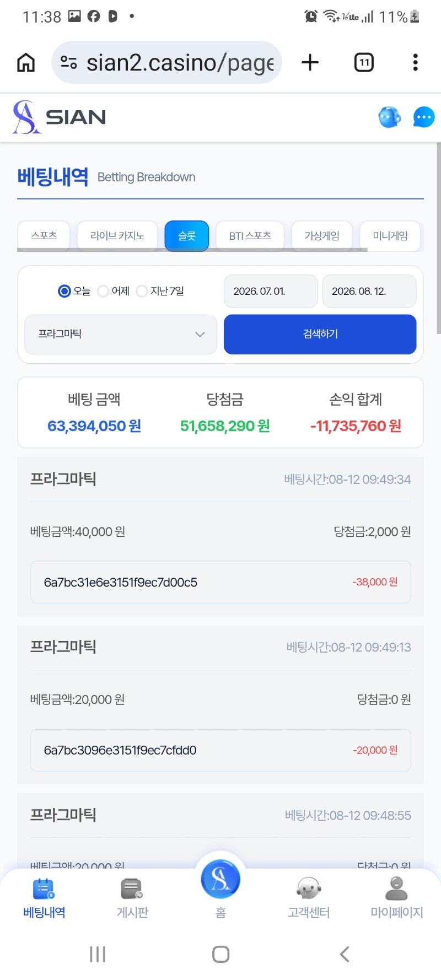Select the 지난 7일 radio button
This screenshot has height=980, width=441.
[142, 291]
